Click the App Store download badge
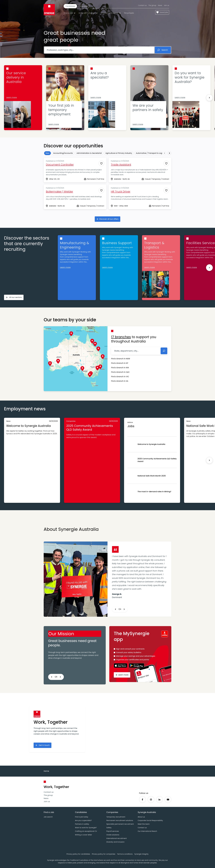This screenshot has width=215, height=868. point(121,665)
